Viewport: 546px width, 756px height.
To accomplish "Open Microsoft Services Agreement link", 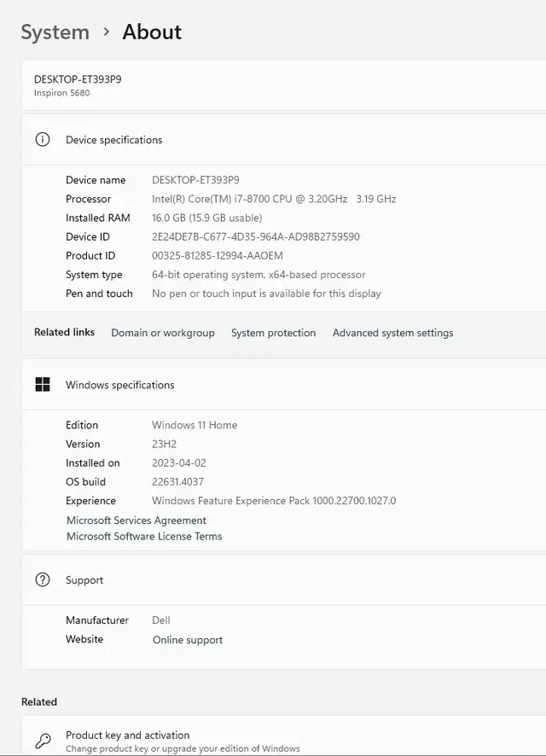I will [136, 520].
